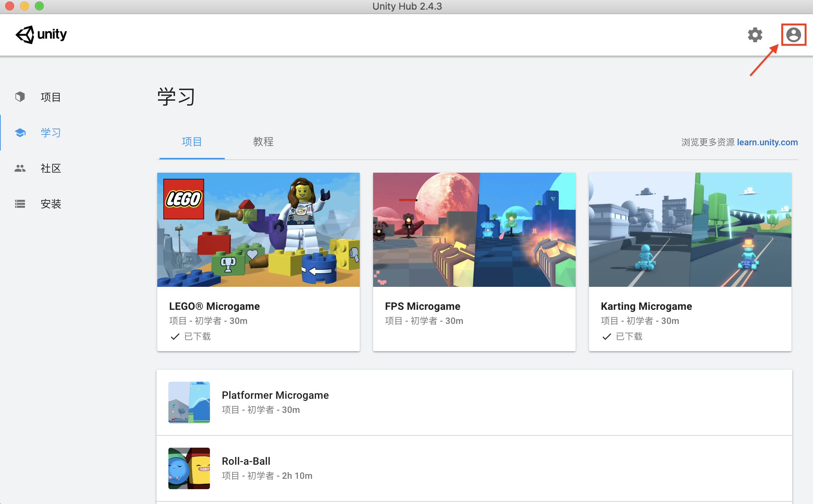Click Roll-a-Ball's 2h 10m description text
This screenshot has width=813, height=504.
pos(267,476)
